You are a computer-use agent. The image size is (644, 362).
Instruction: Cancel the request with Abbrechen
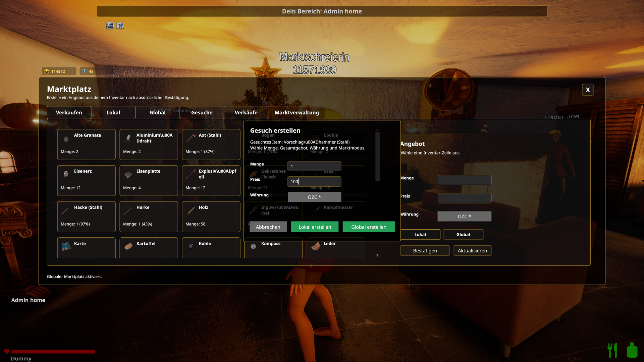pyautogui.click(x=268, y=227)
